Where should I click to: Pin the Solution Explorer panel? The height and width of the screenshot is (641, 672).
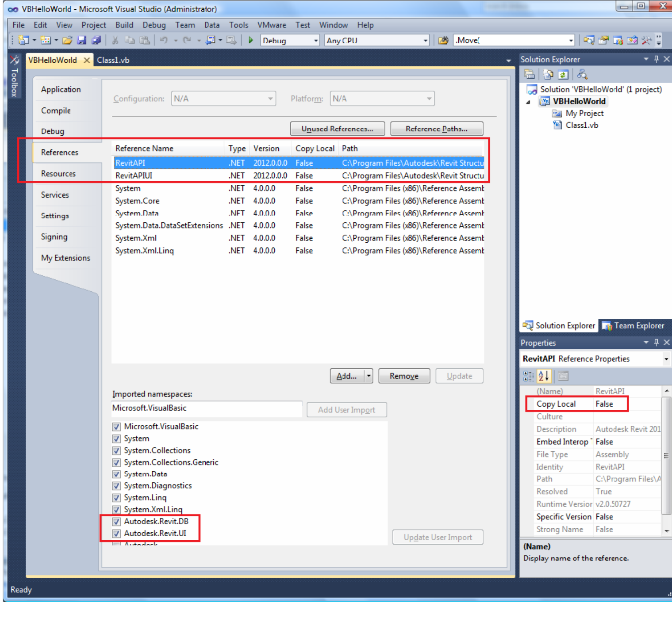point(657,59)
